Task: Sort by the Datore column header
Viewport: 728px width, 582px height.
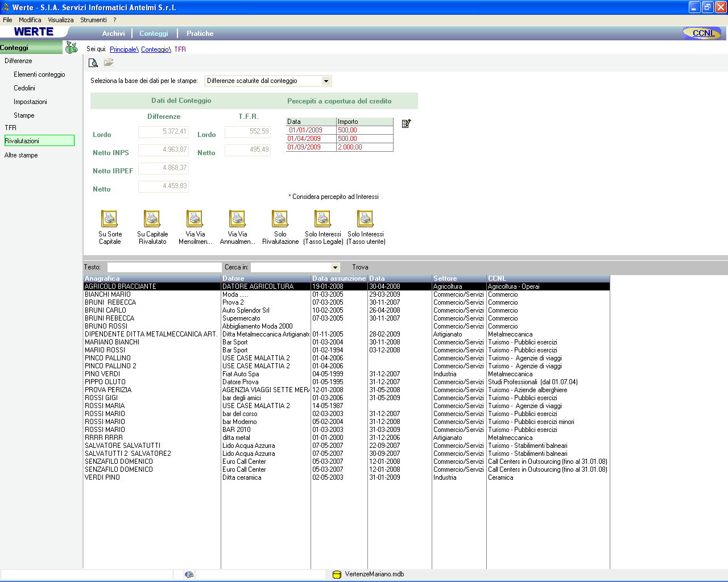Action: 266,278
